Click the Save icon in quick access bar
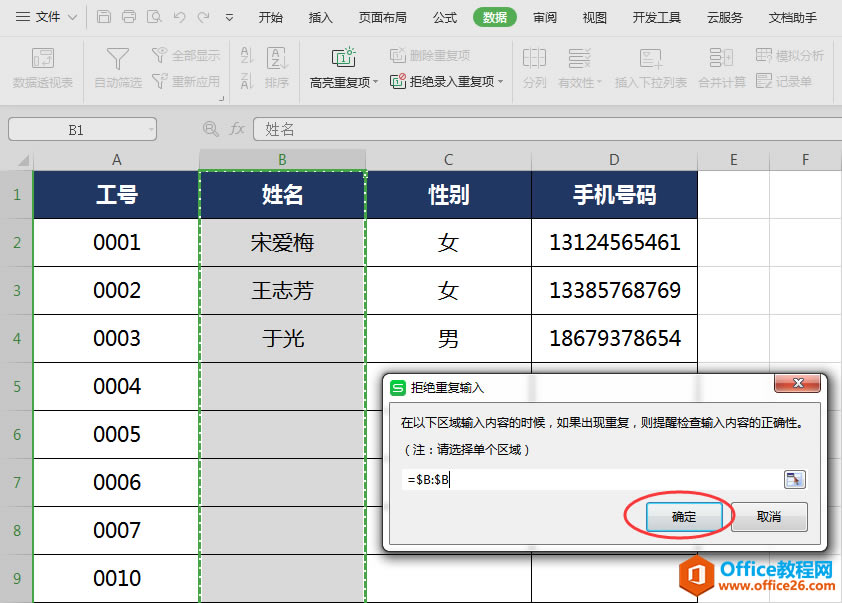This screenshot has height=603, width=842. point(104,17)
